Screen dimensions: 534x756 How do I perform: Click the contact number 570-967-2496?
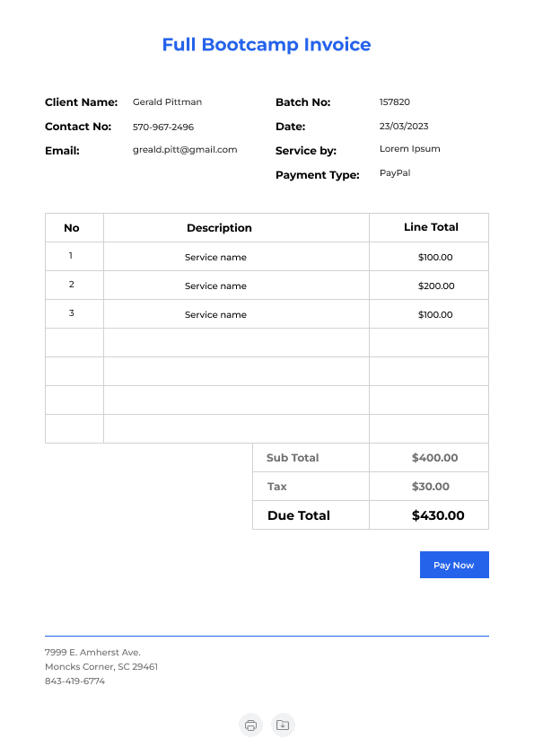pyautogui.click(x=163, y=127)
